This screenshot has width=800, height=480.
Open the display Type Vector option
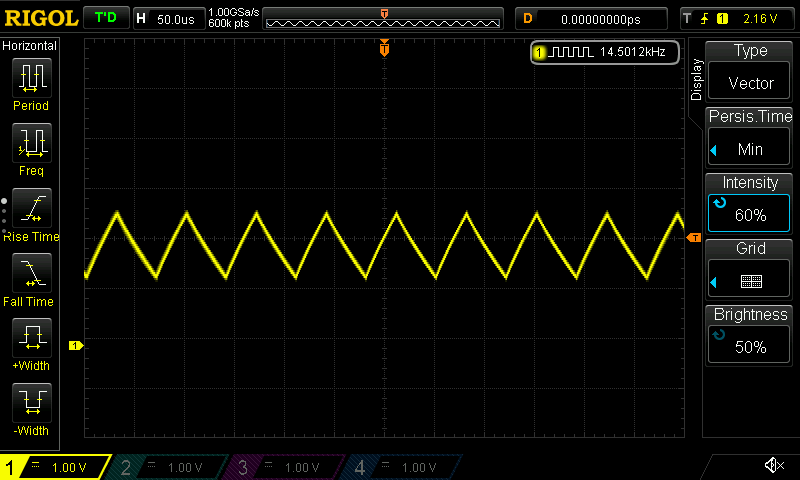pyautogui.click(x=749, y=80)
